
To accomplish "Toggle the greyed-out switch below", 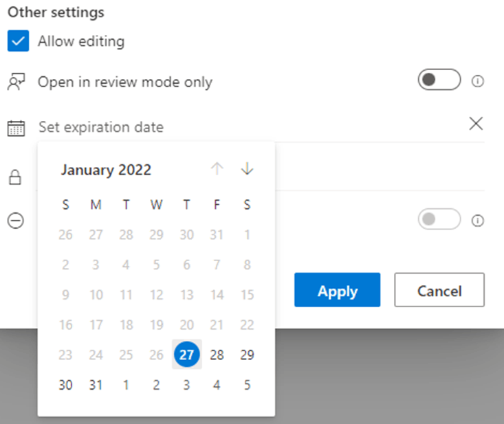I will pos(439,219).
